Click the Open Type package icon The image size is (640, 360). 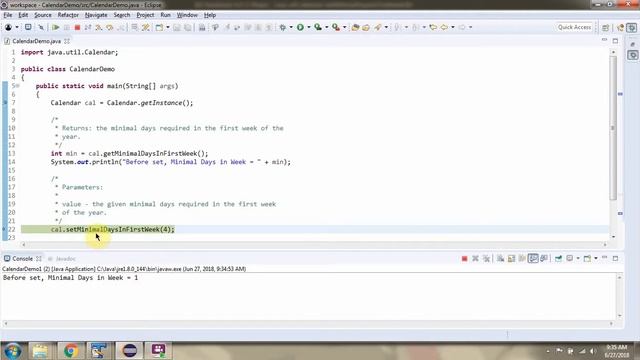tap(355, 27)
